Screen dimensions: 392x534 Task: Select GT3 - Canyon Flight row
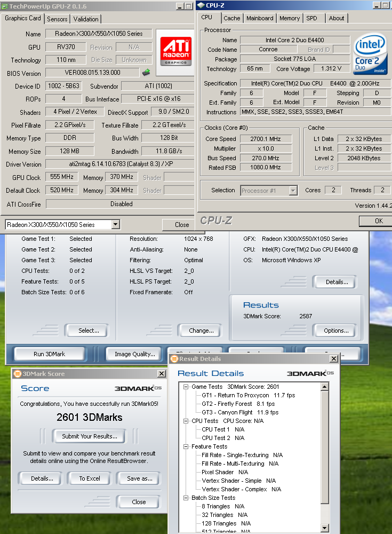click(240, 412)
